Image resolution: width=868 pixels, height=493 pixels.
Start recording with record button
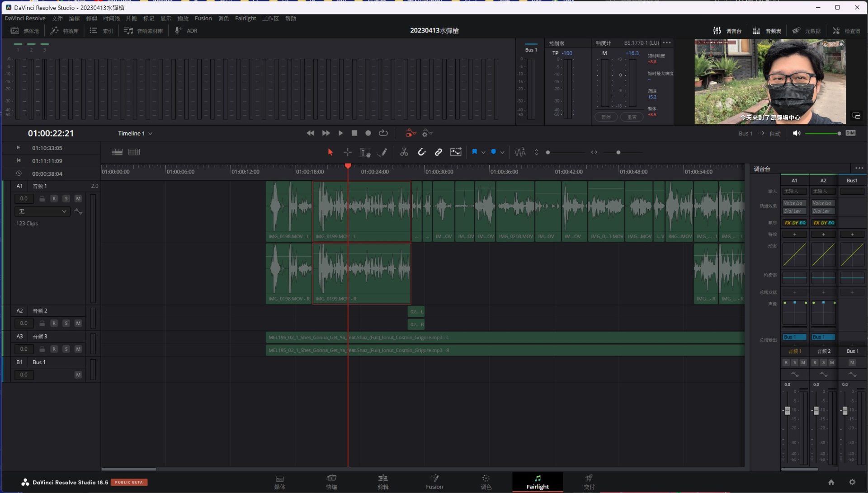tap(368, 133)
